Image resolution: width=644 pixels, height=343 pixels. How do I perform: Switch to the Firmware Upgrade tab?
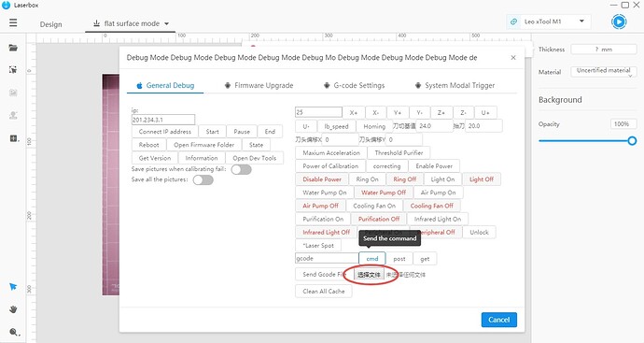tap(259, 86)
